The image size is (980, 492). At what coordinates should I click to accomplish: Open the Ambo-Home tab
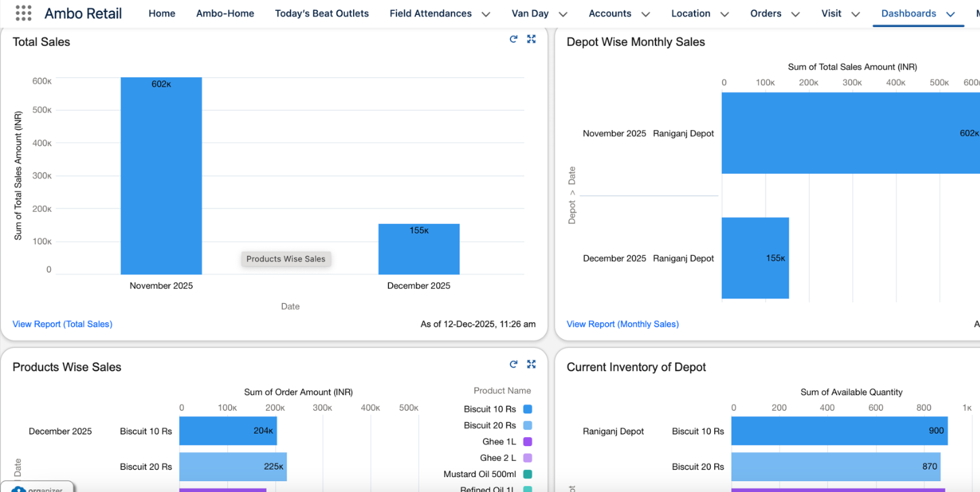pyautogui.click(x=225, y=14)
